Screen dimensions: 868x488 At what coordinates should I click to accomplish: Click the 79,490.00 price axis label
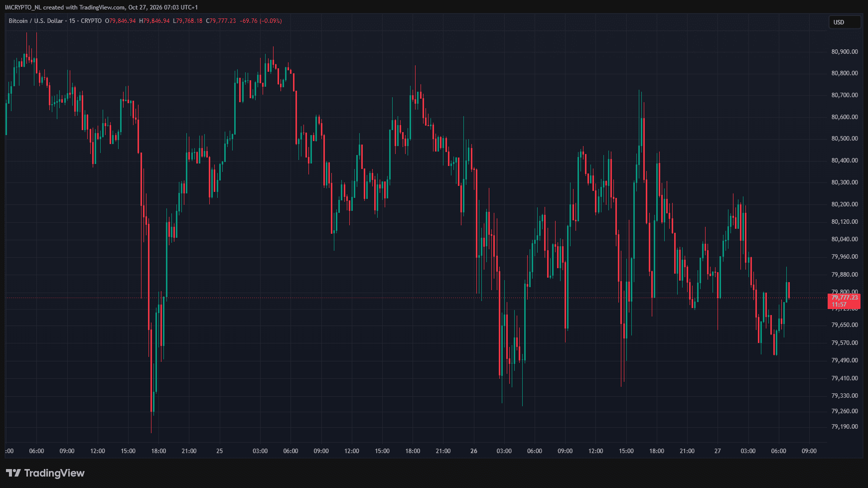click(845, 360)
